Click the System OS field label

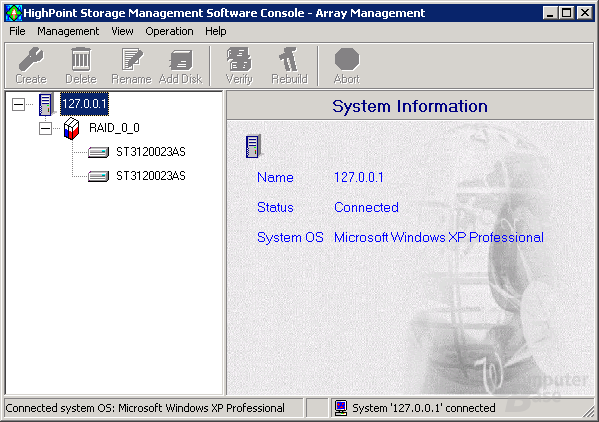pos(290,238)
